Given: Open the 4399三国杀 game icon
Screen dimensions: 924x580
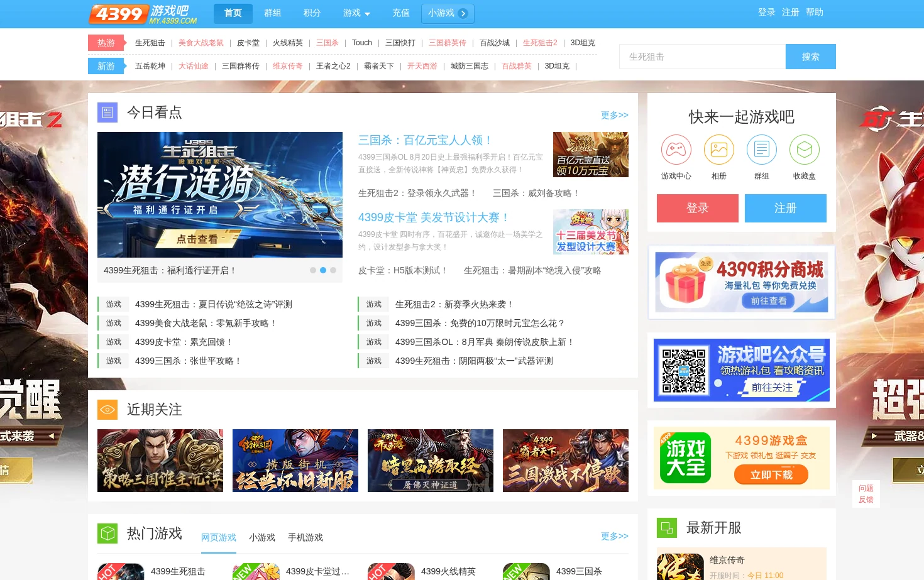Looking at the screenshot, I should tap(526, 571).
